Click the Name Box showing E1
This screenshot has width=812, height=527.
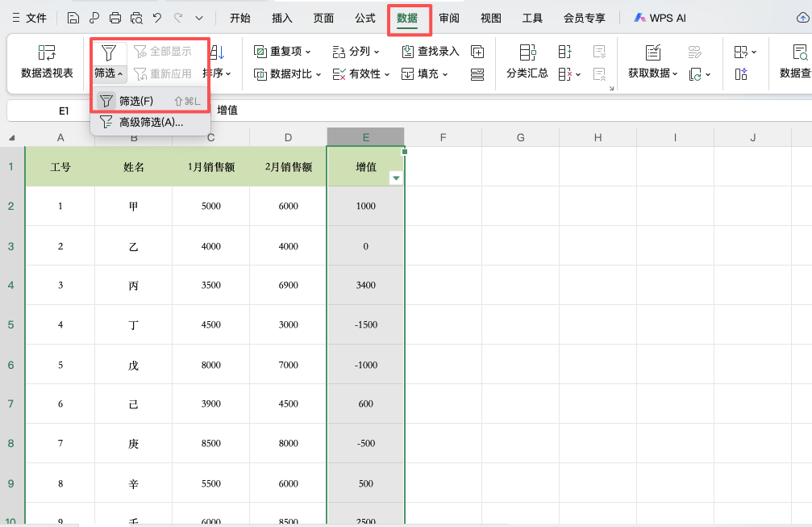[64, 110]
